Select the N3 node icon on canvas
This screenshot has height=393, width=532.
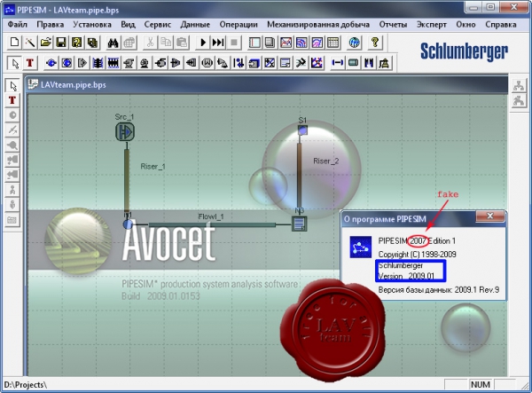point(300,224)
